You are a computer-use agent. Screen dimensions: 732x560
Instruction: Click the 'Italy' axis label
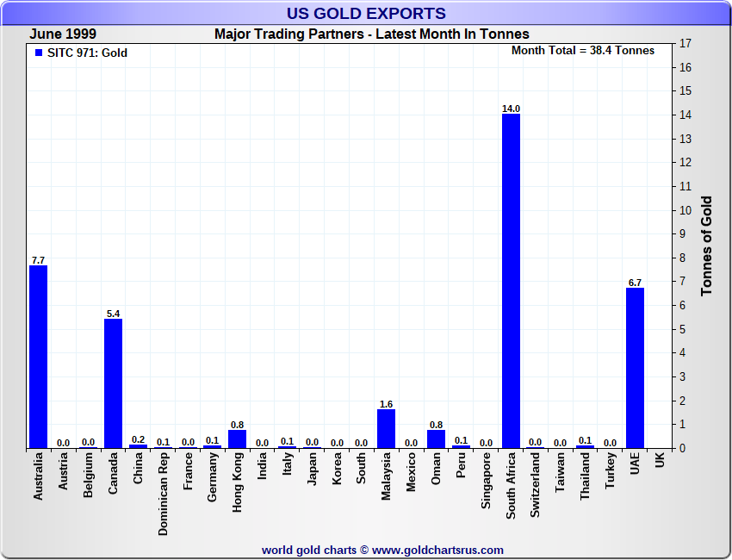pyautogui.click(x=287, y=464)
